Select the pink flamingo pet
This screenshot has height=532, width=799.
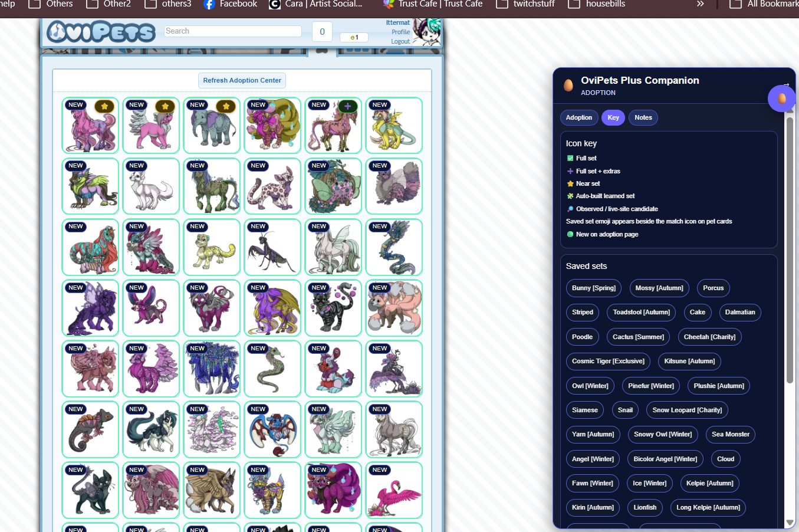click(394, 490)
